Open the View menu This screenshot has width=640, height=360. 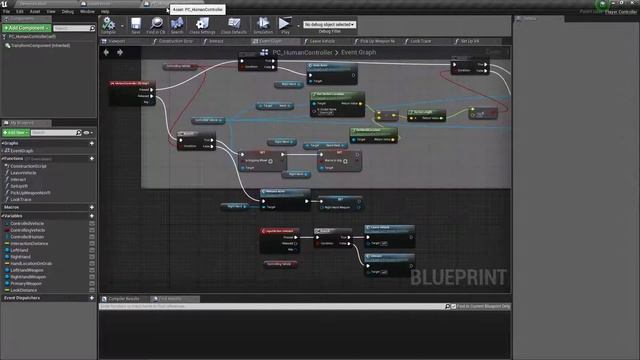tap(51, 11)
